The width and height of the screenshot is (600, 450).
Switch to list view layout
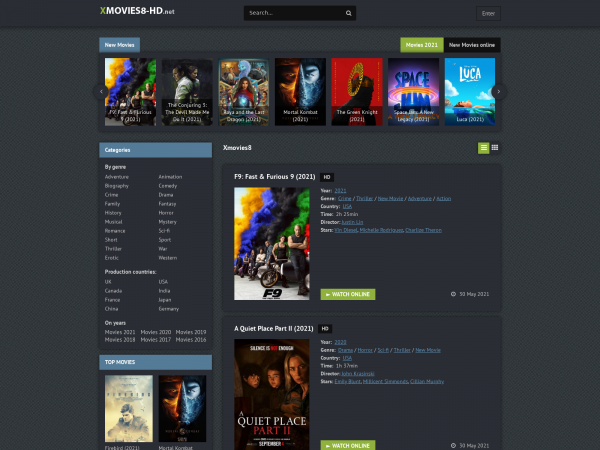coord(484,148)
